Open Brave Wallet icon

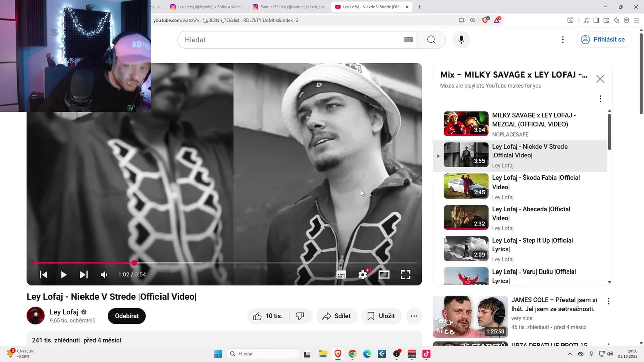606,20
